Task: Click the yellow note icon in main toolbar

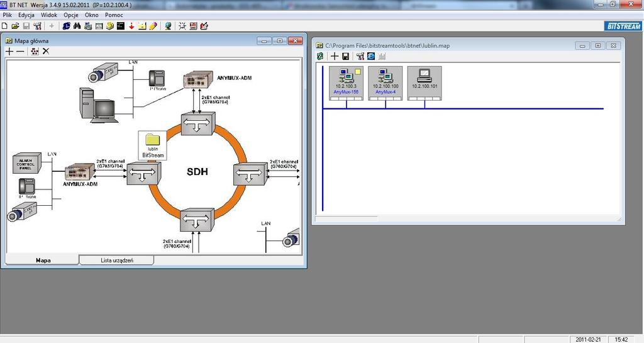Action: [142, 26]
